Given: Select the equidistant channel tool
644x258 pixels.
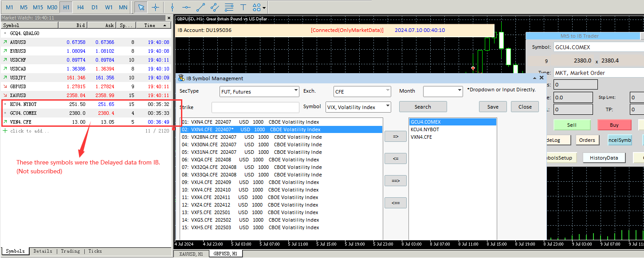Looking at the screenshot, I should point(215,7).
